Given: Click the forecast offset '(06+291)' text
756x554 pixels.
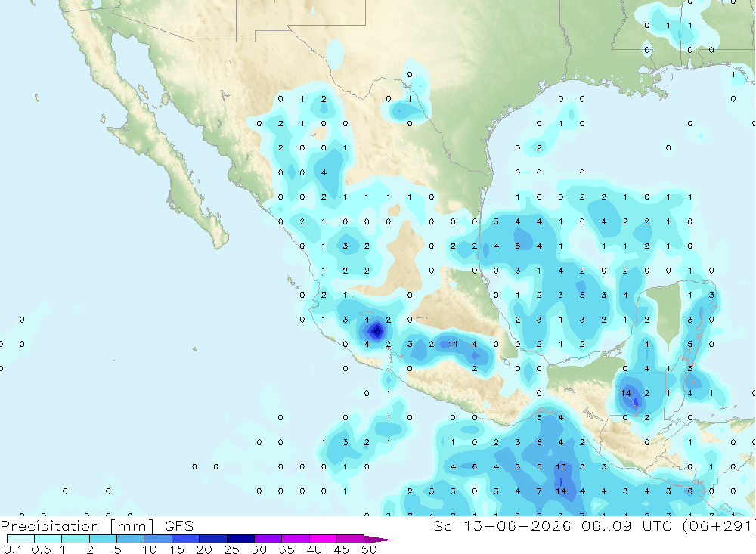Looking at the screenshot, I should pos(718,525).
